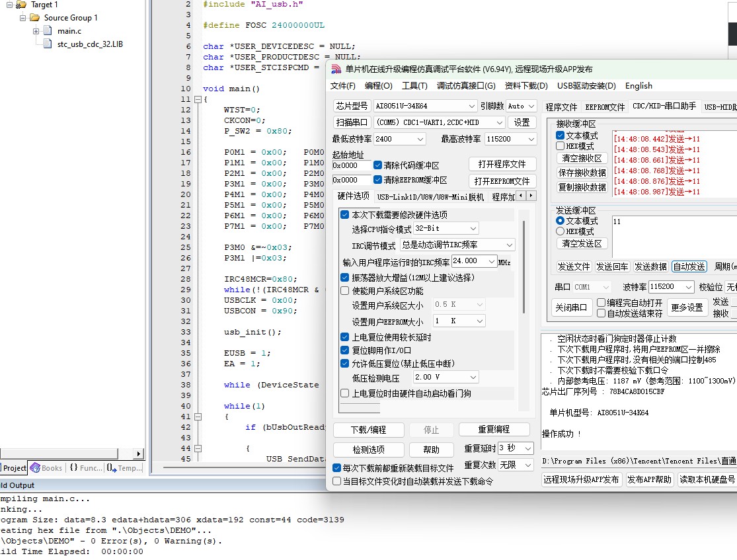Open the 芯片型号 AI8051U-34K64 dropdown
Screen dimensions: 737x560
[426, 106]
